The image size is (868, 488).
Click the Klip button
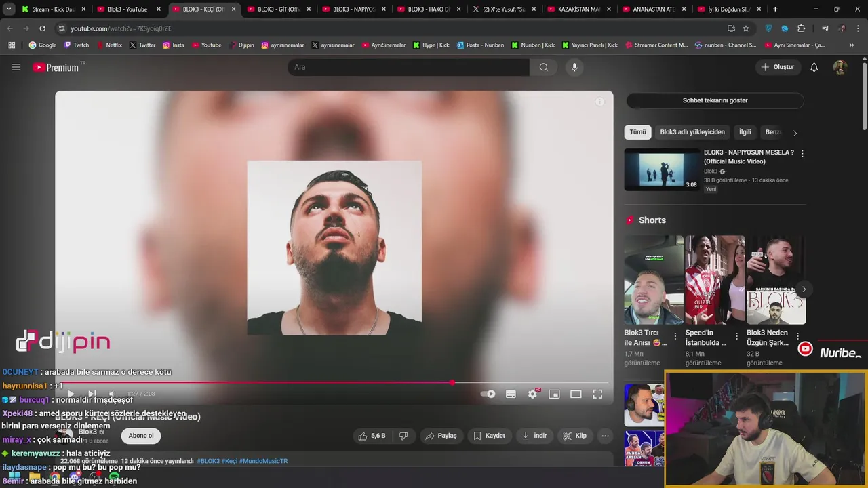(x=575, y=436)
